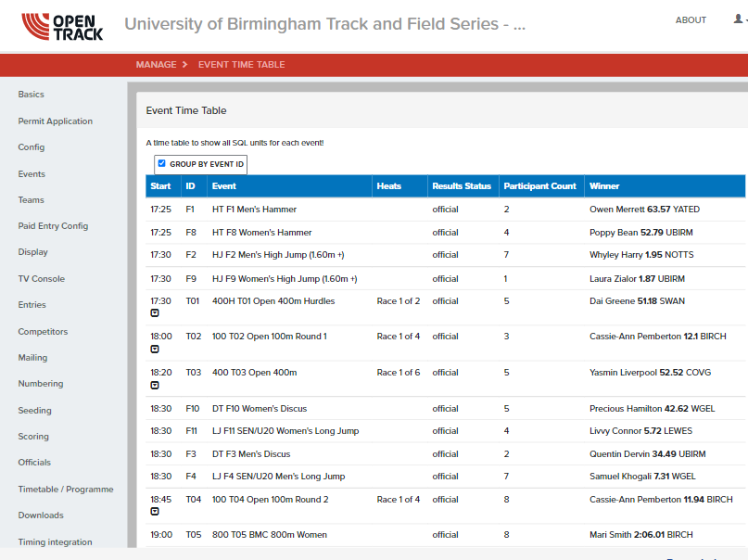Open Basics in the sidebar
Screen dimensions: 748x560
click(x=31, y=95)
